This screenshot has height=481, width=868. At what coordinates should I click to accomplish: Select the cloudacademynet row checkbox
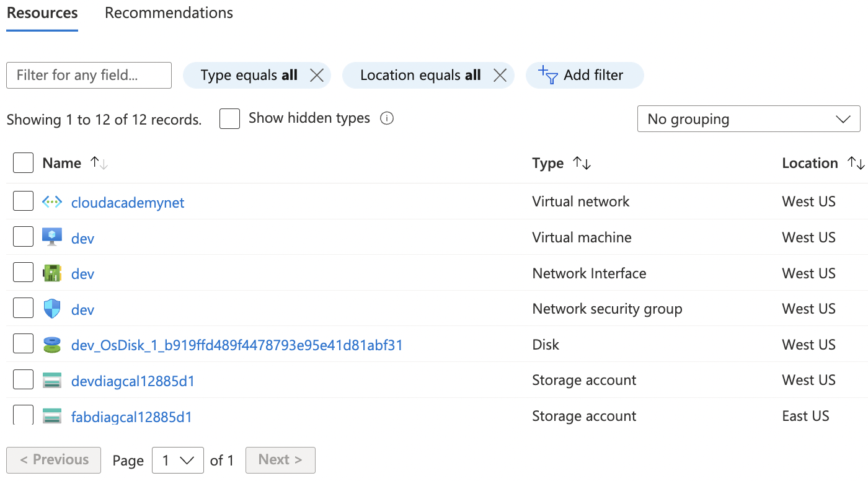click(x=23, y=201)
